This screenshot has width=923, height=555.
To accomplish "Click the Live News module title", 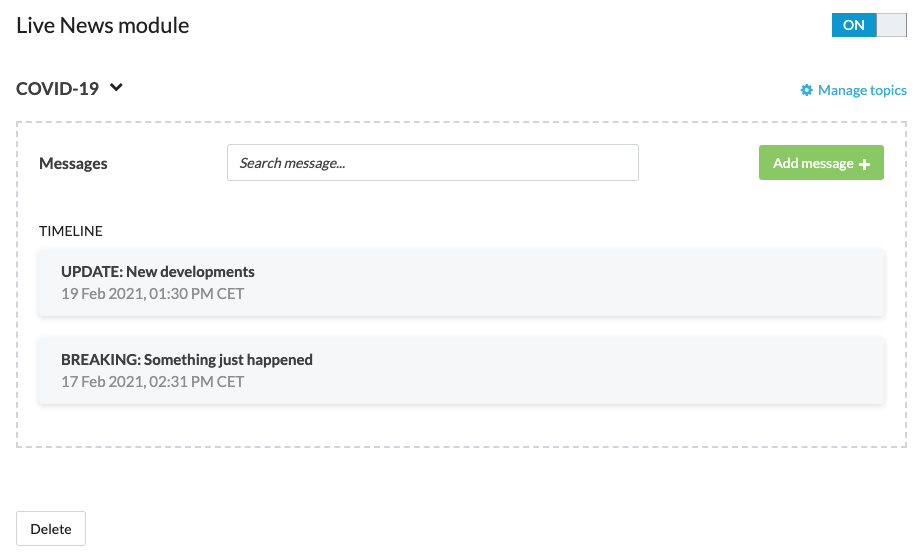I will click(x=102, y=26).
